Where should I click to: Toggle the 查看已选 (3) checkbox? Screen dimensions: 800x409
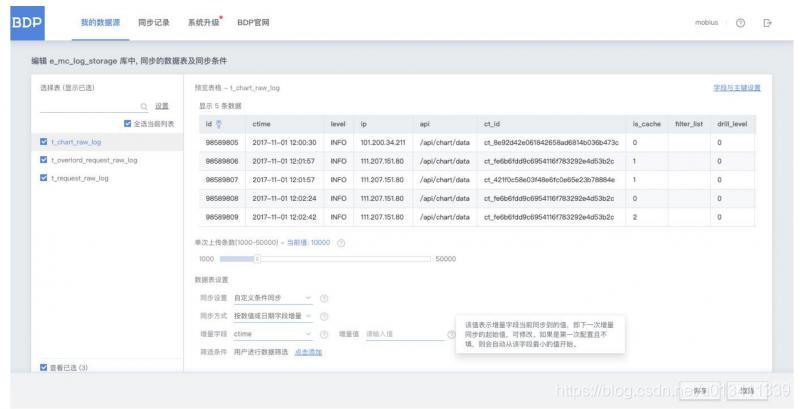[x=43, y=367]
